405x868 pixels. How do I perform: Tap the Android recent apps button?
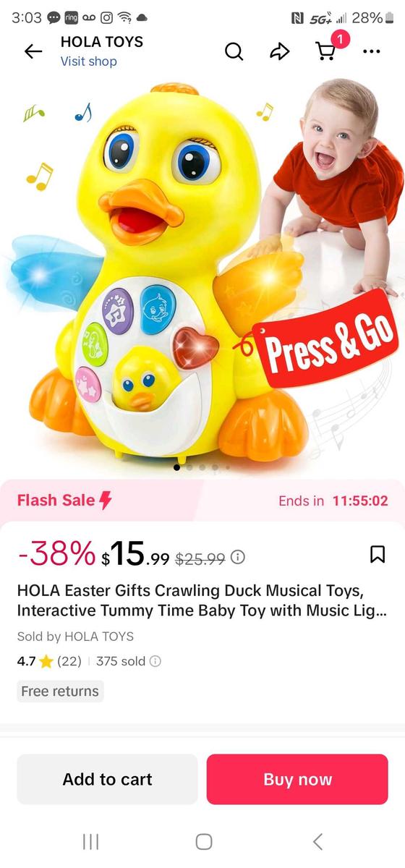tap(90, 841)
